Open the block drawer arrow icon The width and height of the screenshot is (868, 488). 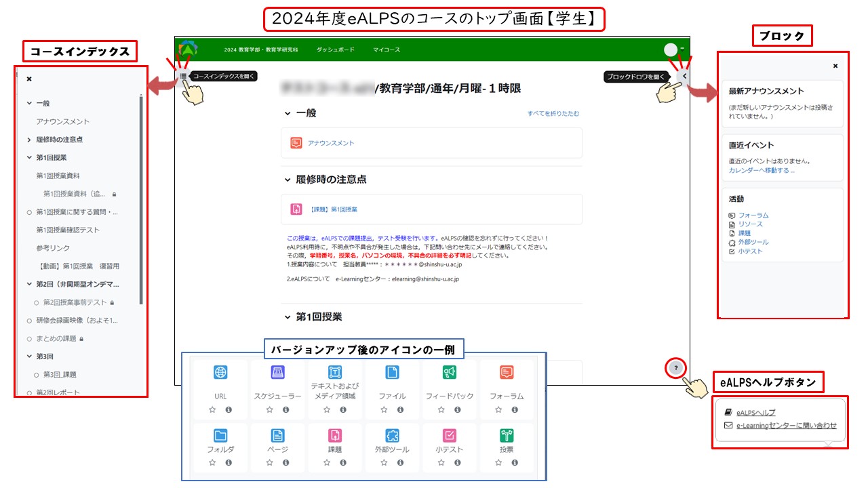[x=684, y=77]
